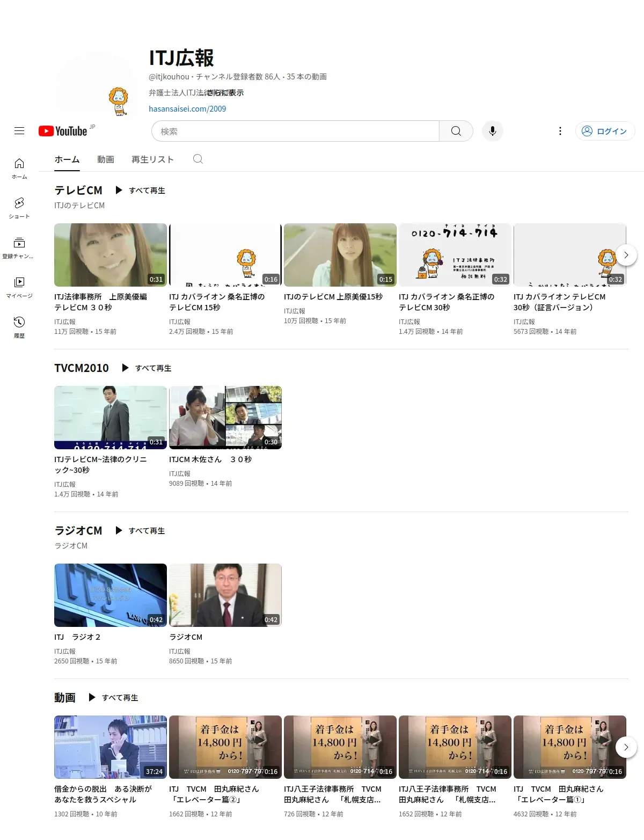The image size is (644, 840).
Task: Open title ITJCM 木佐さん ３０秒
Action: click(210, 459)
